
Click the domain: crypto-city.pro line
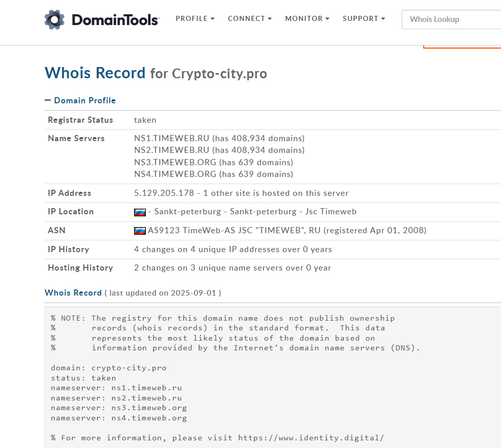coord(108,368)
